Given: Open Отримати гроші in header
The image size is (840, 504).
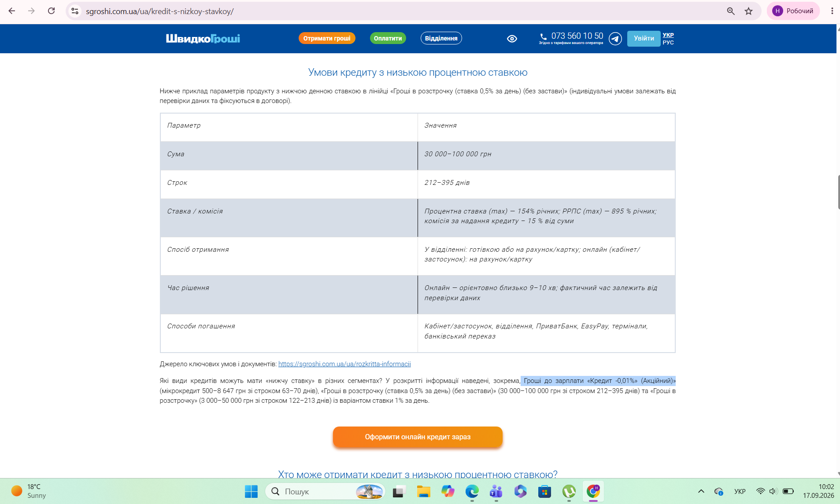Looking at the screenshot, I should coord(327,38).
